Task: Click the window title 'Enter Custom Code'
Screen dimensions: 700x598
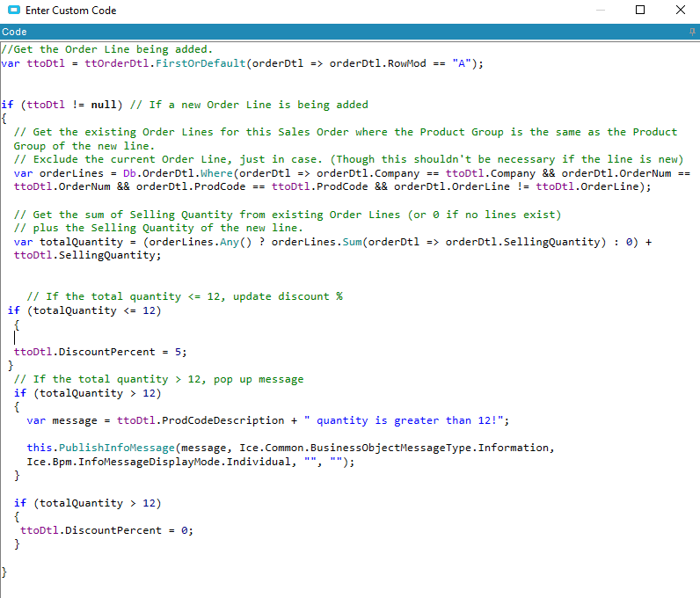Action: 71,11
